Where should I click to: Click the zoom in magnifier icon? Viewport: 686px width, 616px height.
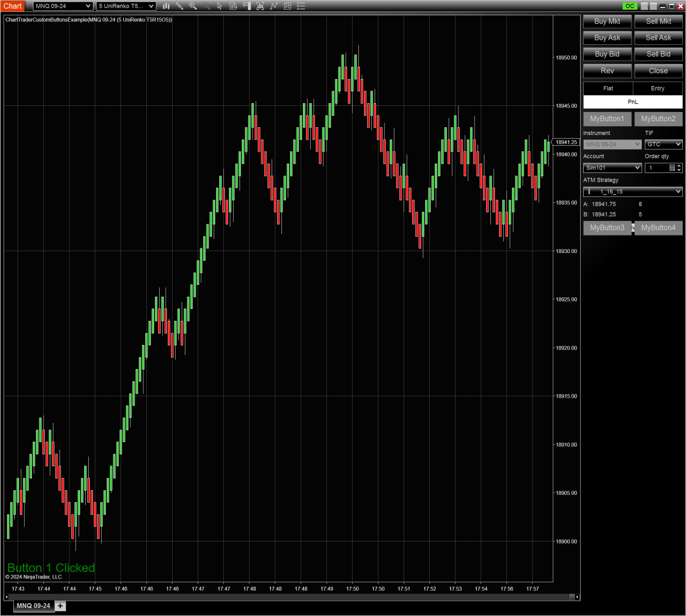pyautogui.click(x=193, y=6)
